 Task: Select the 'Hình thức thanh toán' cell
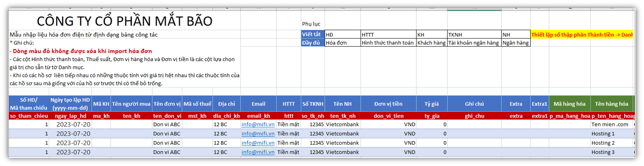pos(387,43)
